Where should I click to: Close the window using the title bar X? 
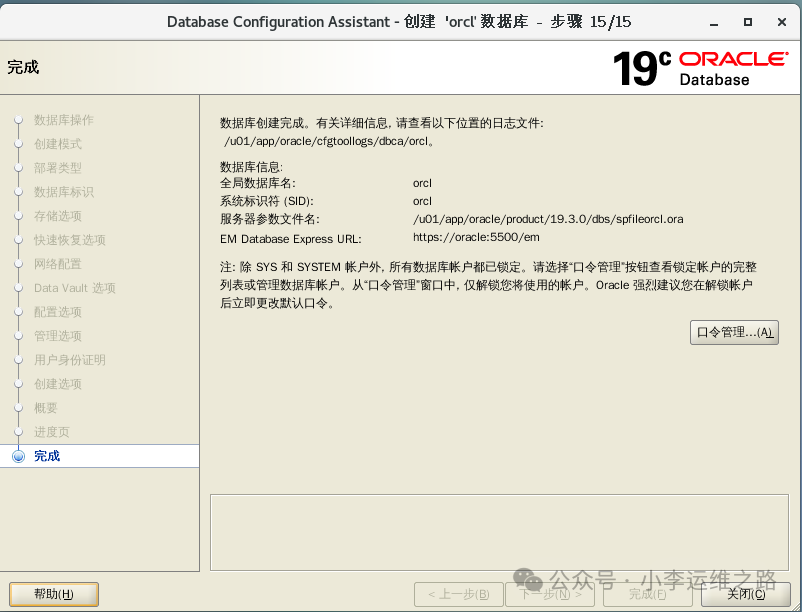pos(782,22)
